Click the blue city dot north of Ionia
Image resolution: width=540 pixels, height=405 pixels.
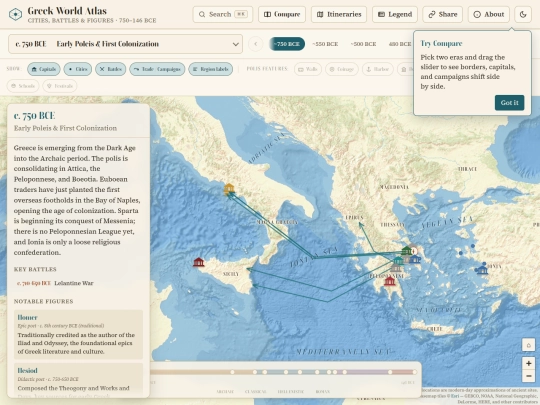(473, 246)
